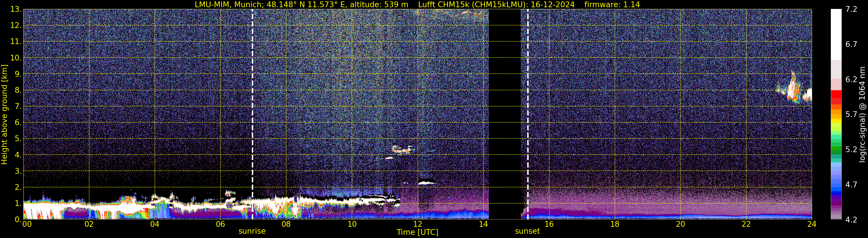
Task: Click the '1.' height tick label
Action: pos(18,204)
